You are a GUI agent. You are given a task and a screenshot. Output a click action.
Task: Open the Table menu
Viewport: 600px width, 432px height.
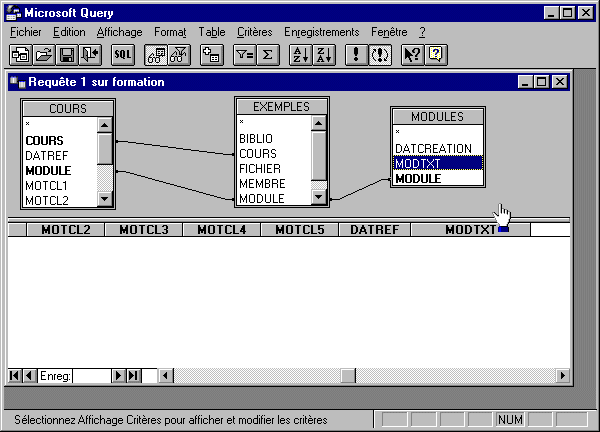point(212,32)
